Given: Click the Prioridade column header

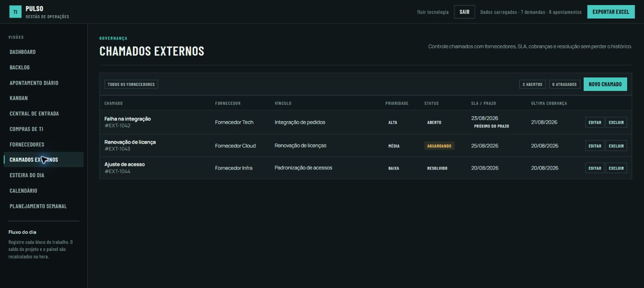Looking at the screenshot, I should coord(397,103).
